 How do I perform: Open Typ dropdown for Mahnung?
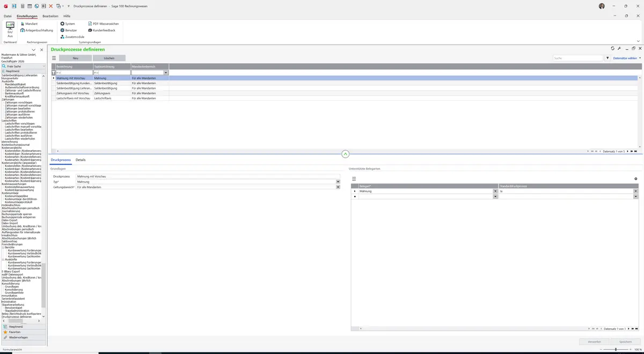[338, 182]
